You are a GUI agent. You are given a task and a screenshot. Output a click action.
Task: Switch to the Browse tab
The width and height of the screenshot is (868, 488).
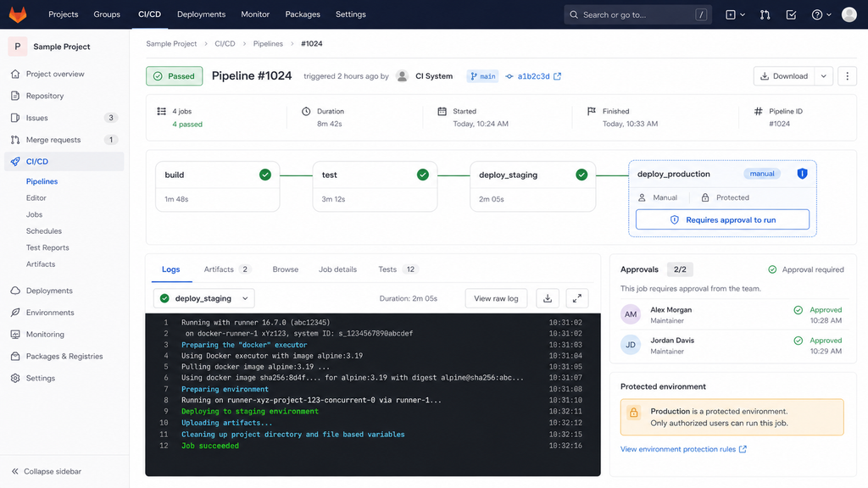pyautogui.click(x=286, y=269)
